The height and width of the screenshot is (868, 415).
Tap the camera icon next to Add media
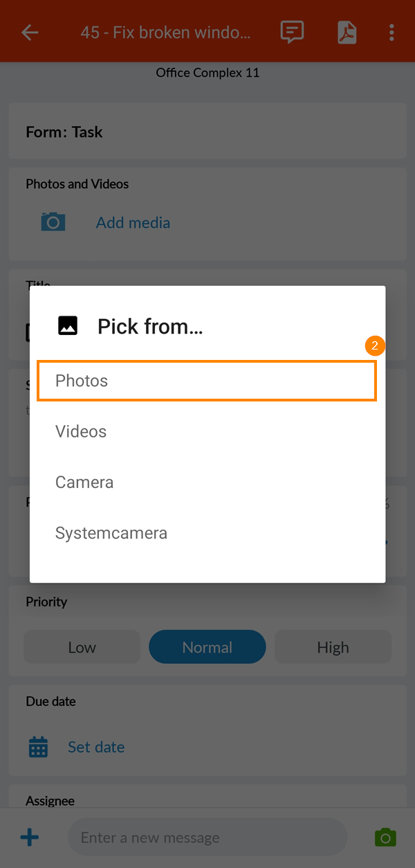point(53,222)
